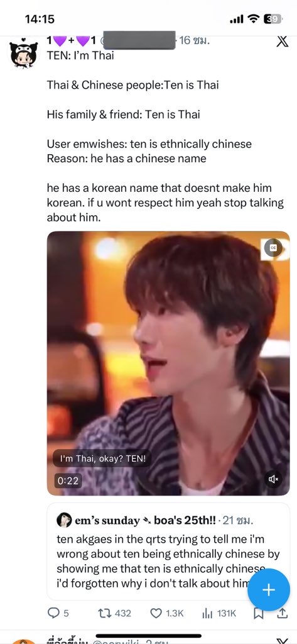297x644 pixels.
Task: Like the tweet with heart icon
Action: point(156,613)
